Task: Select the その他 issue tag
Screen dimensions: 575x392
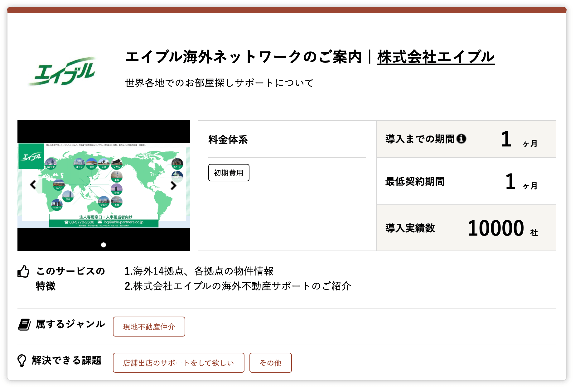Action: 271,363
